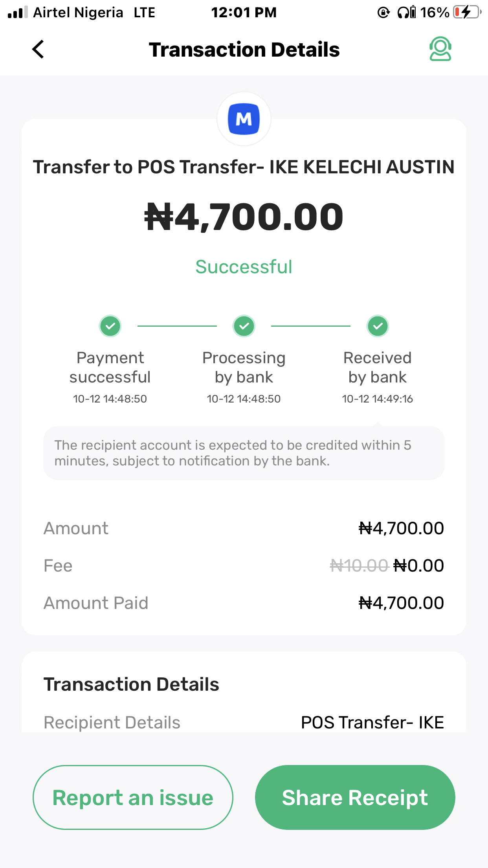Tap the rotation lock status icon
This screenshot has height=868, width=488.
pyautogui.click(x=383, y=13)
